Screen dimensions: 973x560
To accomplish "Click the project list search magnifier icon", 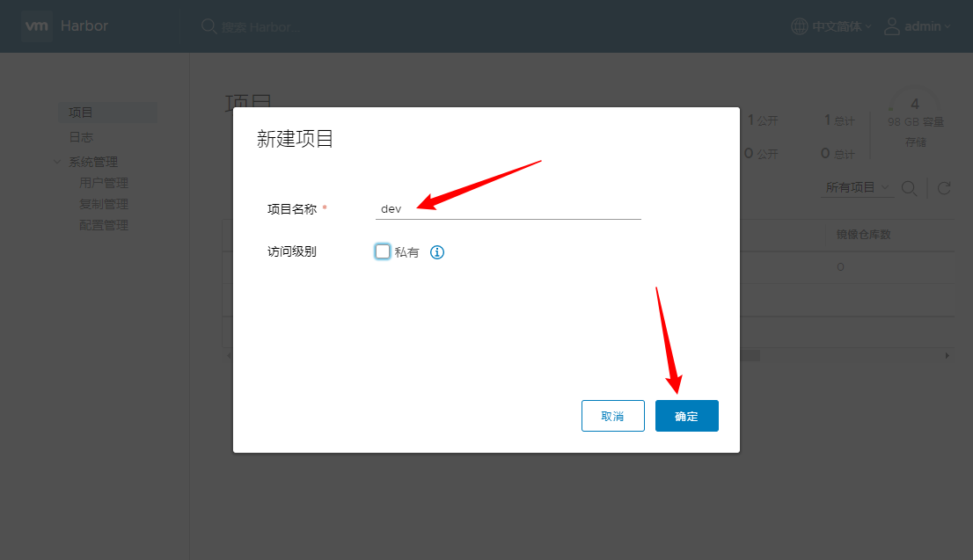I will pos(909,188).
